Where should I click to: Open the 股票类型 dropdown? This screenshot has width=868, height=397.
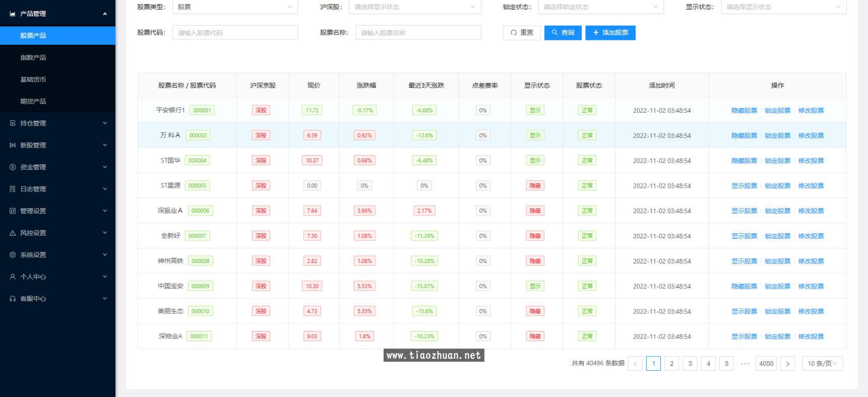coord(235,7)
